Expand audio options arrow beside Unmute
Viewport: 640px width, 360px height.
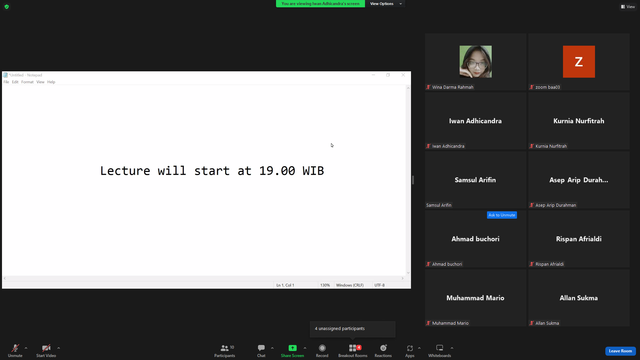coord(26,348)
